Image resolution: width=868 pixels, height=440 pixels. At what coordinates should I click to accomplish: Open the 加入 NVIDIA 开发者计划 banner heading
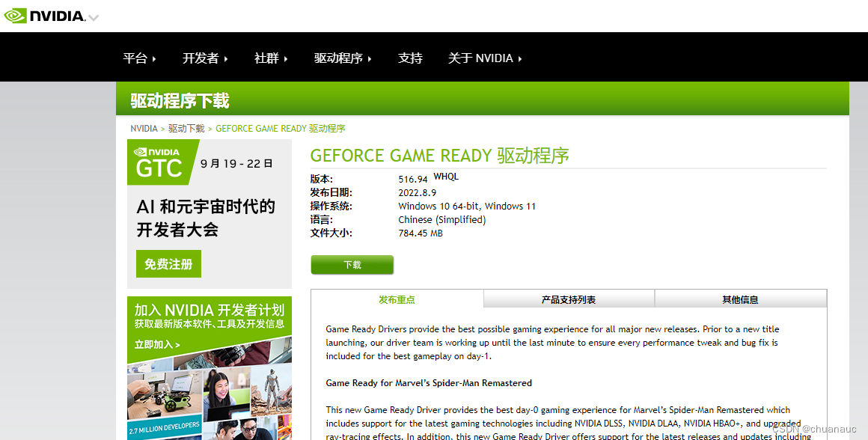210,309
